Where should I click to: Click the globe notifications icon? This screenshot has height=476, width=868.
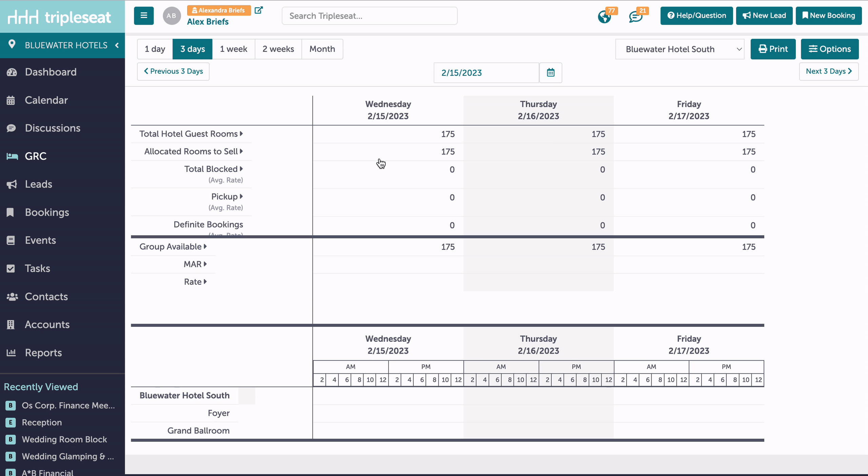(x=604, y=16)
